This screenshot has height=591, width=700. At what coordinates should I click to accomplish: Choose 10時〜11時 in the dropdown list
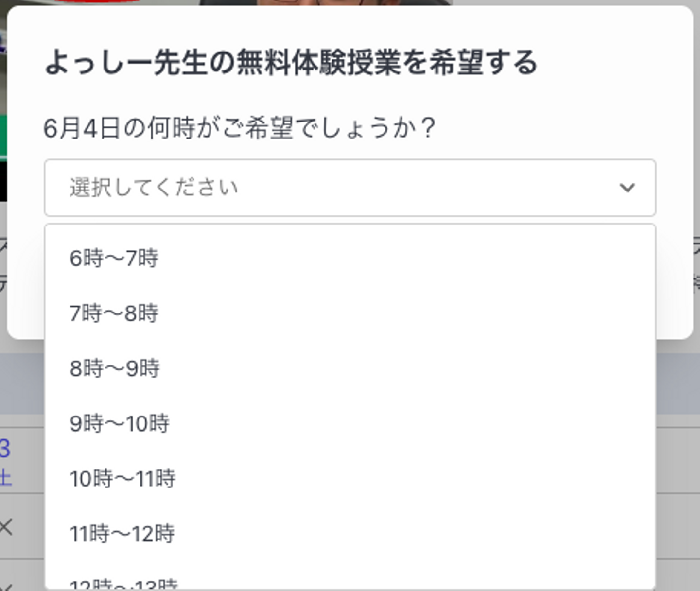[122, 478]
